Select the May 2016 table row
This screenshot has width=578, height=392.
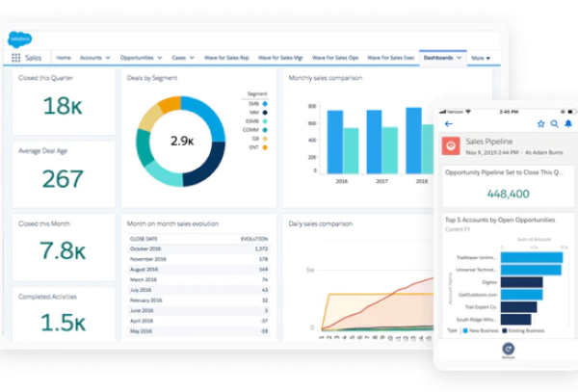pyautogui.click(x=198, y=331)
